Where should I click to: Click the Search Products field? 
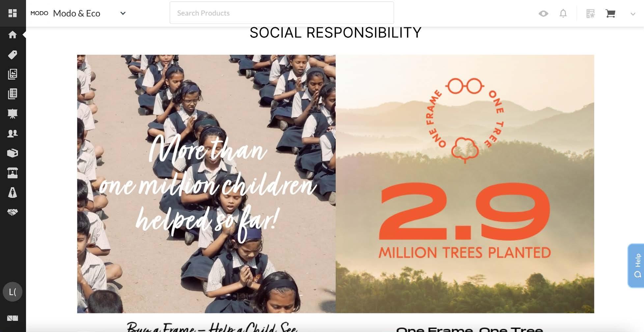point(282,13)
